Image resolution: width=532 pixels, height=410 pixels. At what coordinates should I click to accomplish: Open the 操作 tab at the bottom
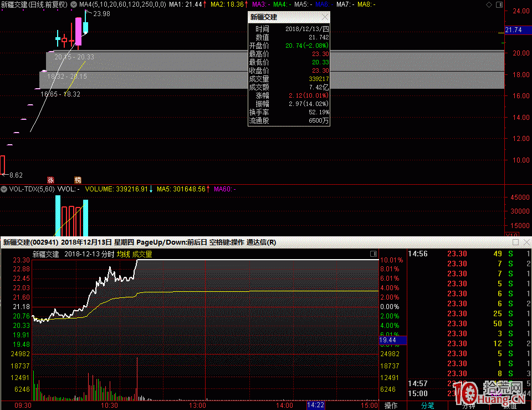(x=391, y=406)
